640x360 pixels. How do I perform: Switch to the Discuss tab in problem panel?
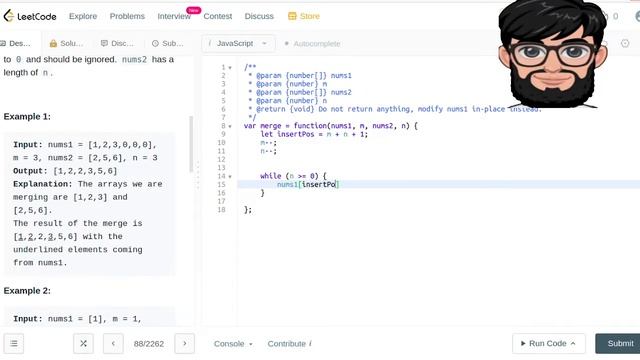118,43
